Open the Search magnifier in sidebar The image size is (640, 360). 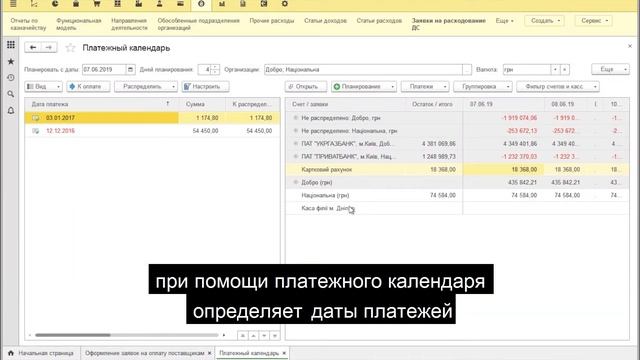coord(11,94)
